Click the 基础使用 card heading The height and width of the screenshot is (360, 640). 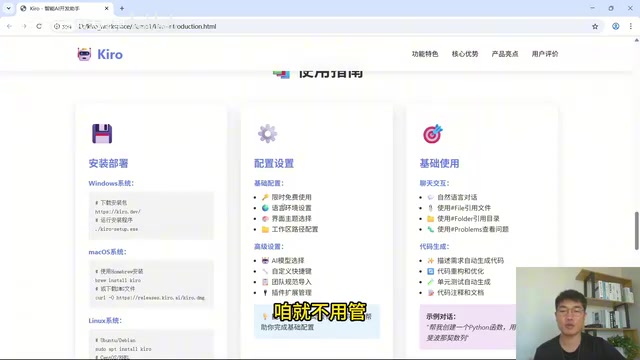point(439,164)
